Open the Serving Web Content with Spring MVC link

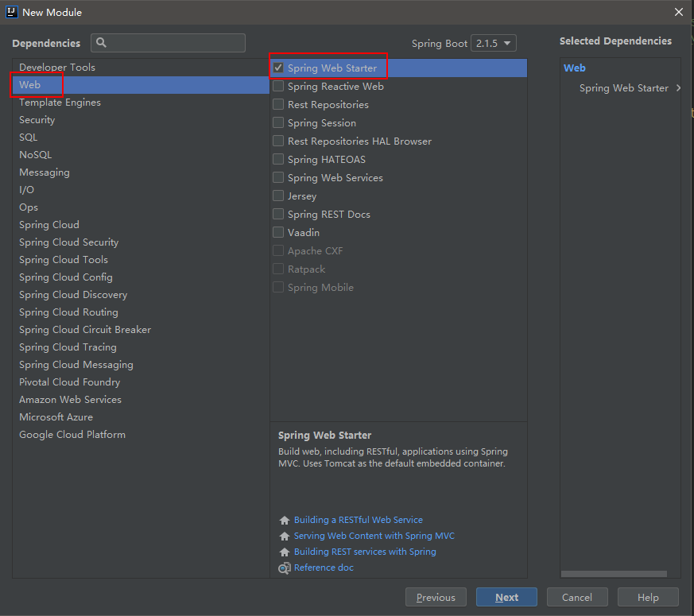pos(374,537)
